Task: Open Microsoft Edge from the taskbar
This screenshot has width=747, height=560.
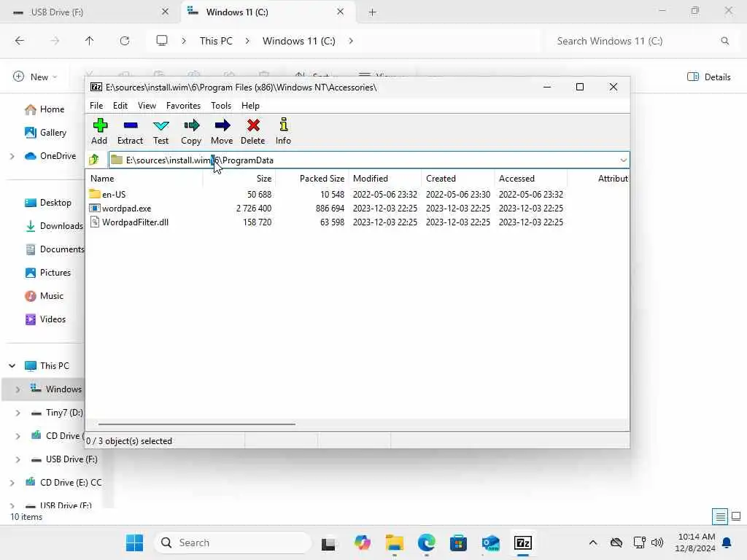Action: click(426, 542)
